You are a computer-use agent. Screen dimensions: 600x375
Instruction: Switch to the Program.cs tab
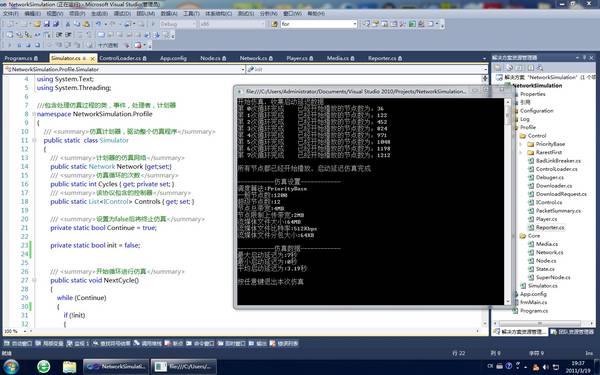tap(21, 58)
